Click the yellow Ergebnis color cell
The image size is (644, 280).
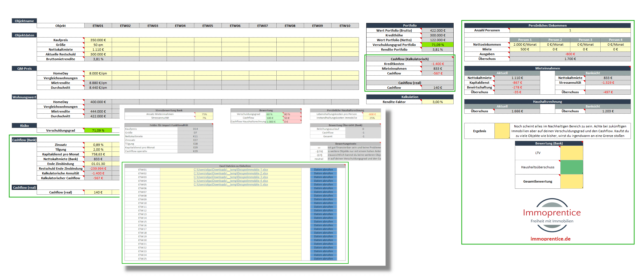pos(502,131)
